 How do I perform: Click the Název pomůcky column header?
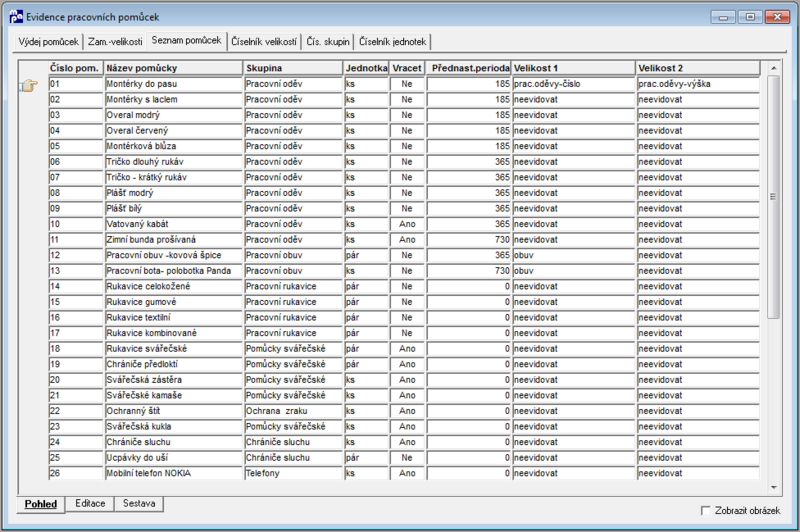click(x=173, y=68)
